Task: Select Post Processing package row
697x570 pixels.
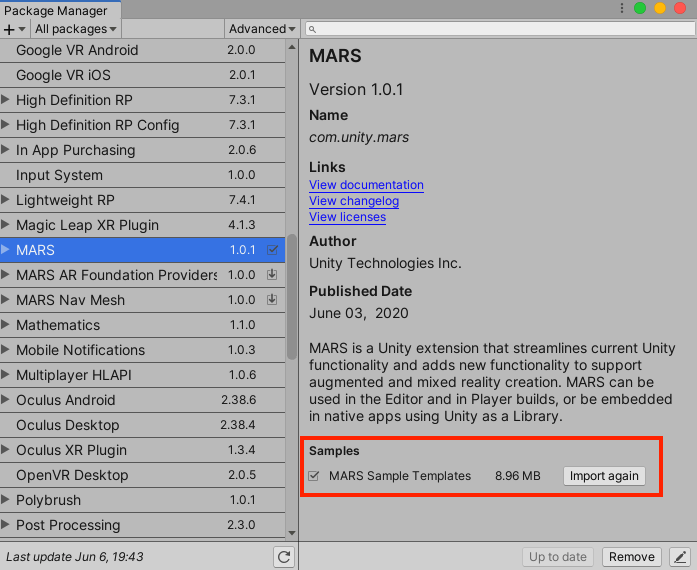Action: point(142,525)
